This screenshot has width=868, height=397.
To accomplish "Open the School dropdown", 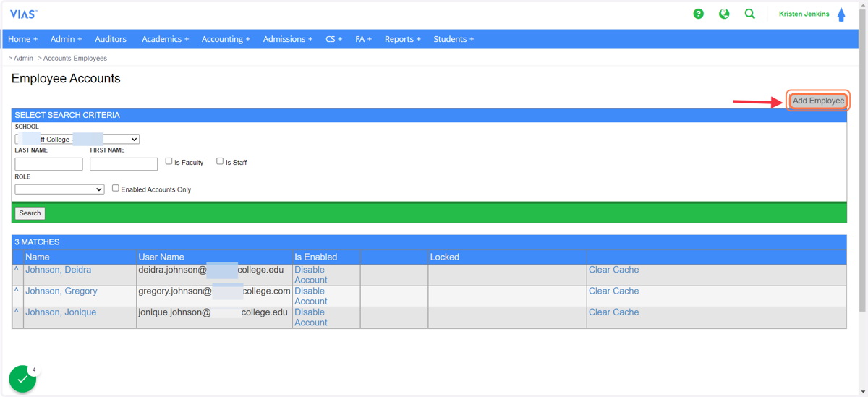I will pos(77,139).
